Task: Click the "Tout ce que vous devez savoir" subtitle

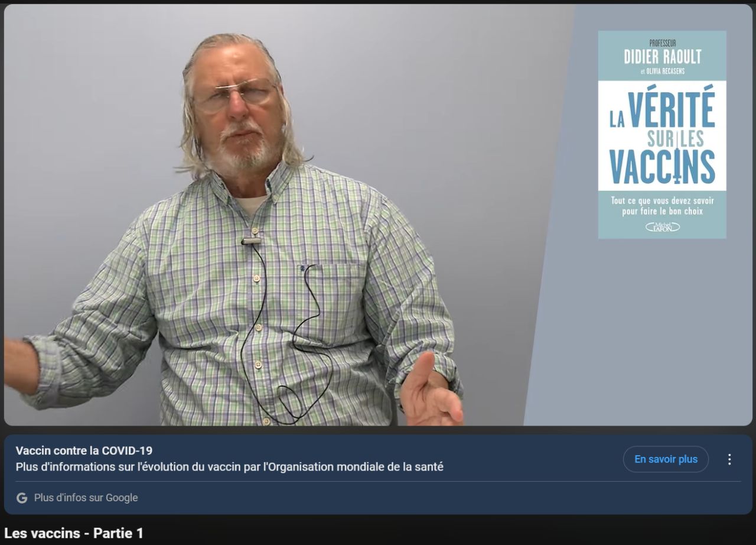Action: click(662, 200)
